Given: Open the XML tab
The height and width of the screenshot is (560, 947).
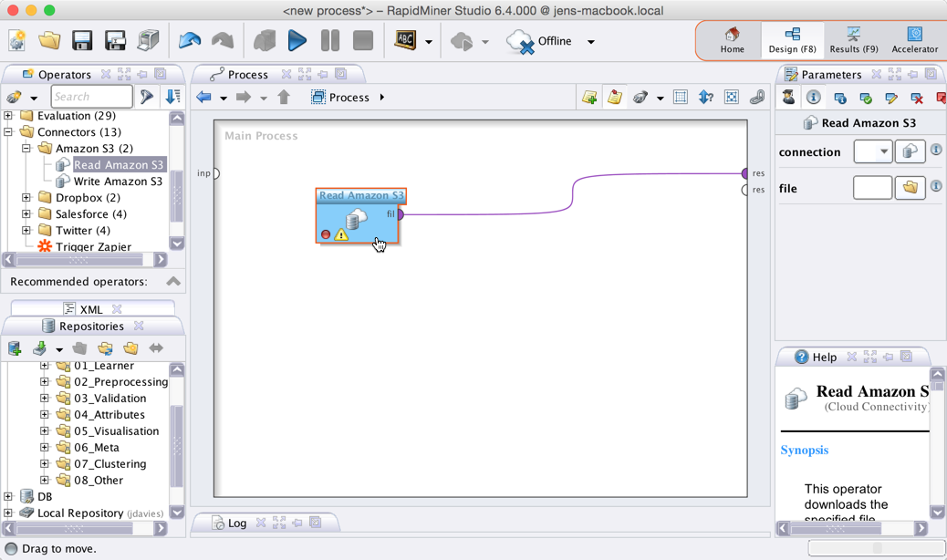Looking at the screenshot, I should click(x=91, y=309).
